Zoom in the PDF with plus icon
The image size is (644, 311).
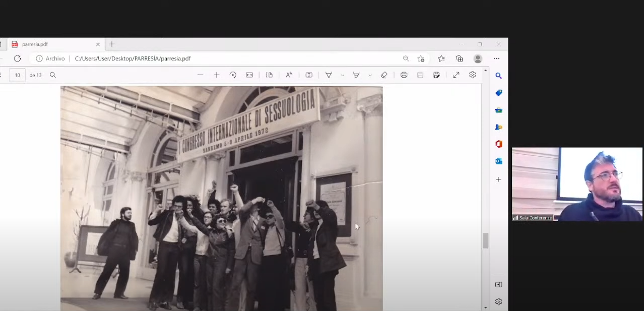217,75
